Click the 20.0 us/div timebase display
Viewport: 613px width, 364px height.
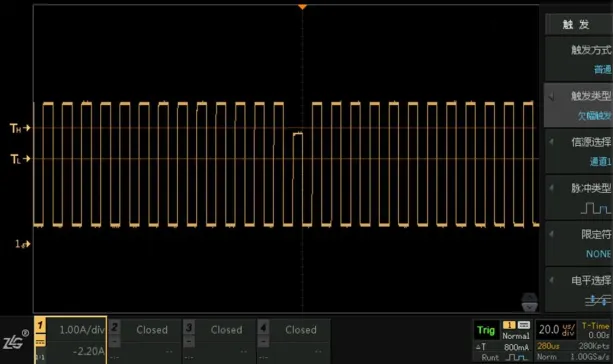pos(556,330)
